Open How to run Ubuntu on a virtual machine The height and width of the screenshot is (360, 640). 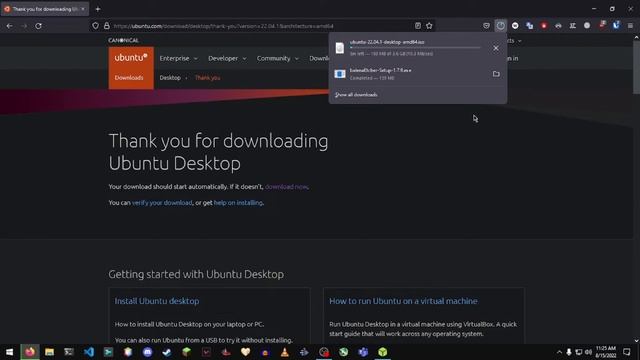pyautogui.click(x=403, y=301)
